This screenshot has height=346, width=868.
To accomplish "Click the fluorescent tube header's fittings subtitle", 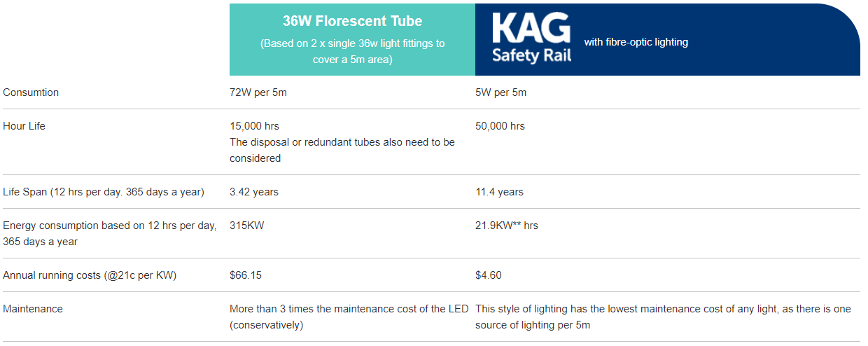I will [352, 52].
